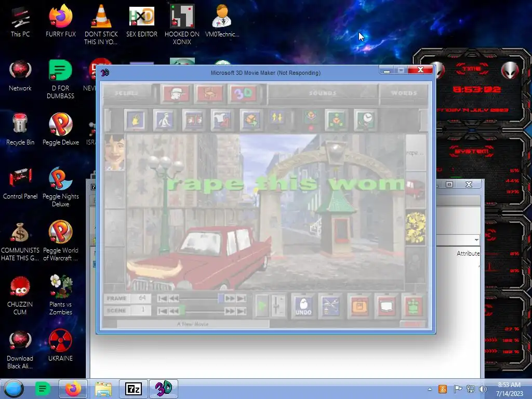The image size is (532, 399).
Task: Select the walking actor action tool
Action: [x=165, y=120]
